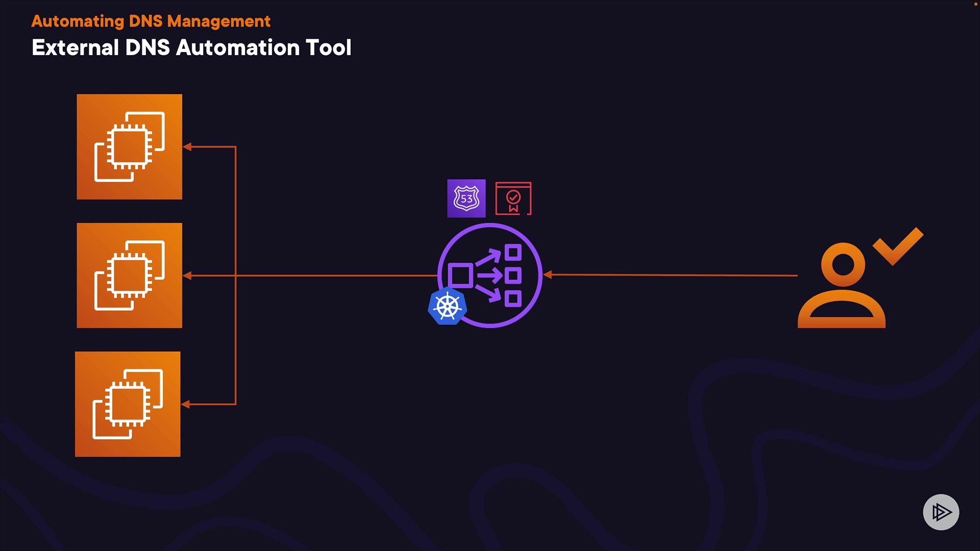
Task: Click arrowhead pointing at top EC2 icon
Action: pos(187,147)
